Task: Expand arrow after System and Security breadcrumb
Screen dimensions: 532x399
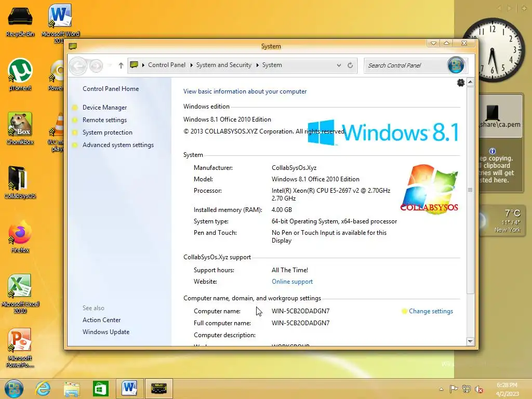Action: point(257,65)
